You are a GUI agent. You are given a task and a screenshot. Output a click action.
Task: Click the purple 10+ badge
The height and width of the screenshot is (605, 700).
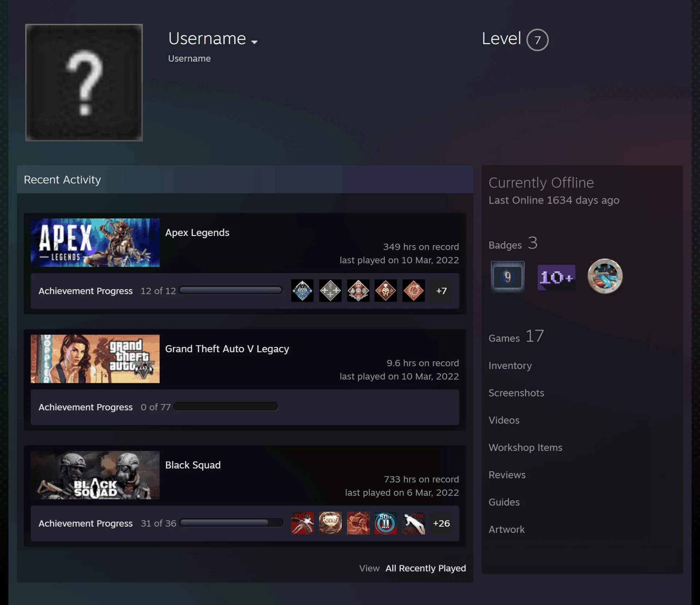click(556, 277)
